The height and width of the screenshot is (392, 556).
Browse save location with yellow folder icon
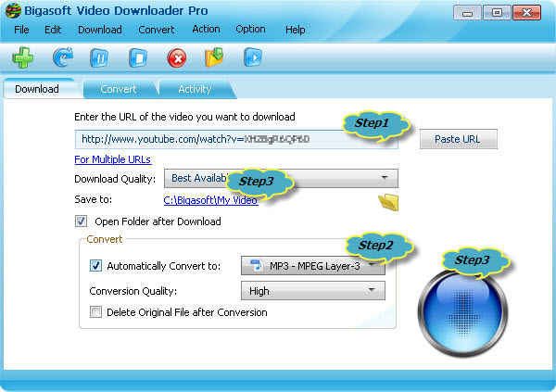388,202
